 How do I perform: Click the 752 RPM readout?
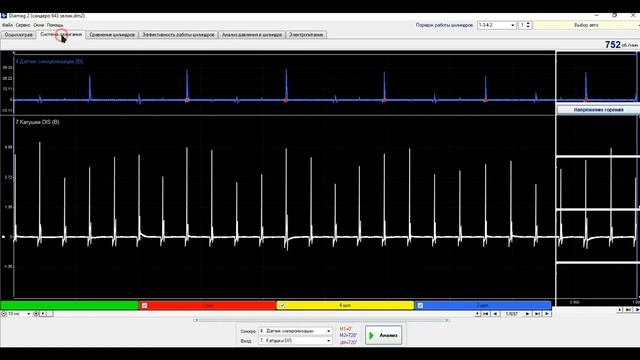(612, 44)
